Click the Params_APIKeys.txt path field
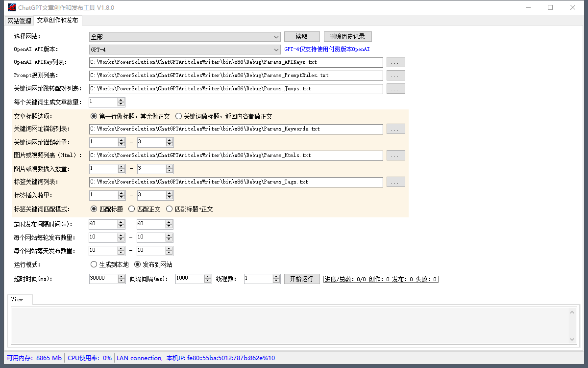This screenshot has height=368, width=588. pyautogui.click(x=236, y=62)
